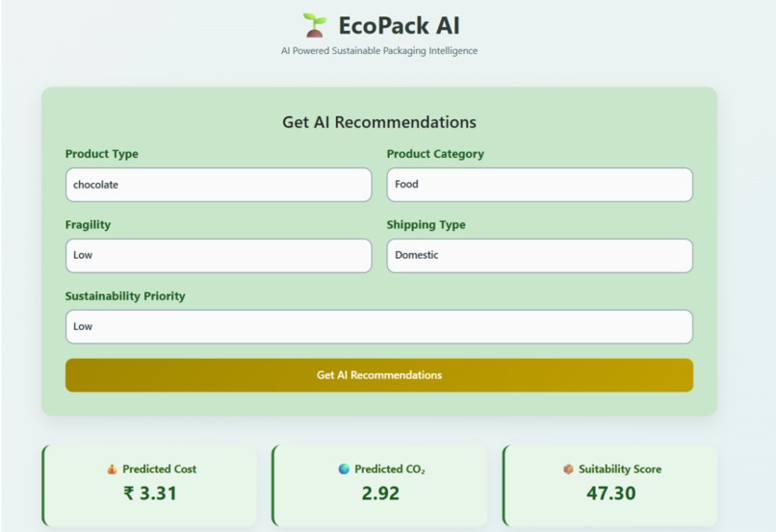Click the Product Type label
Viewport: 776px width, 532px height.
coord(102,154)
